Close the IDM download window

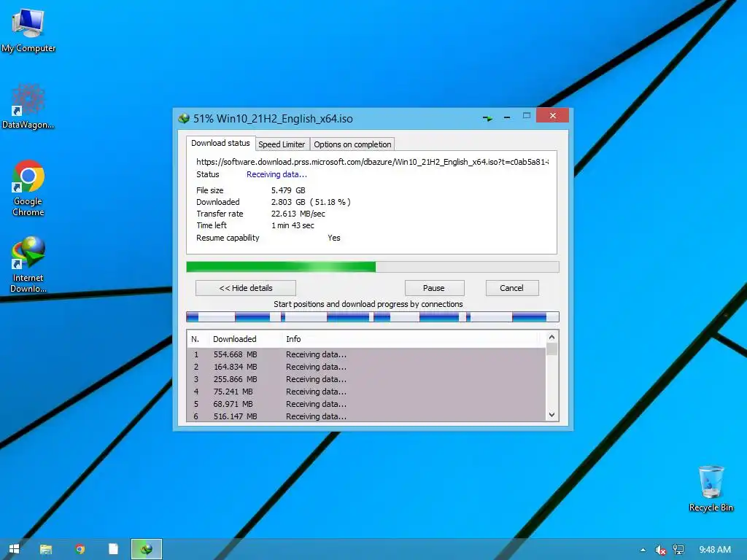553,115
